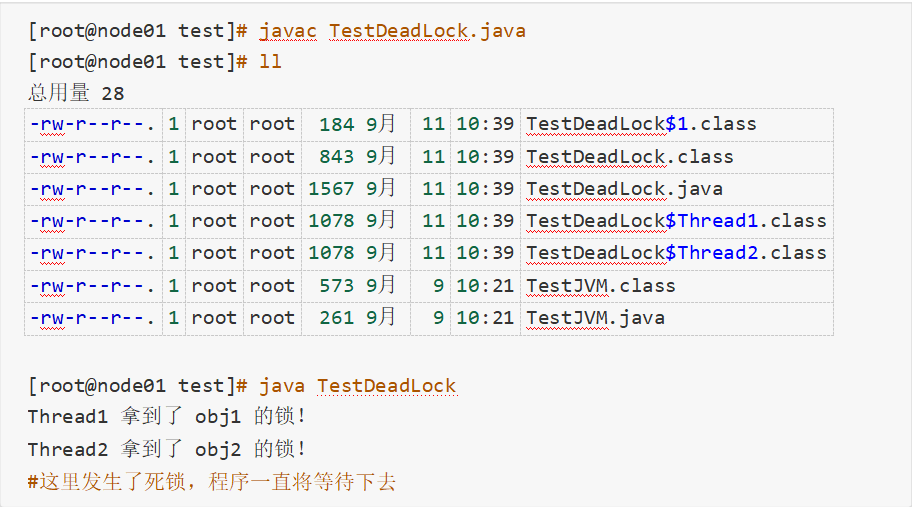Click the day '11' in the TestDeadLock.java row
This screenshot has width=912, height=507.
click(433, 189)
